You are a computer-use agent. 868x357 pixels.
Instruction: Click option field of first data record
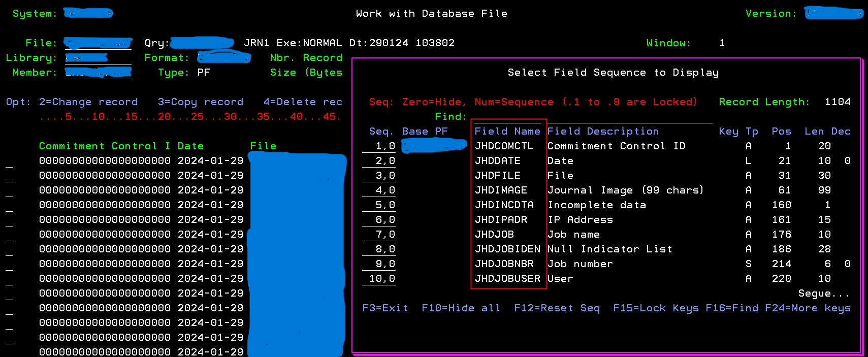pos(9,161)
